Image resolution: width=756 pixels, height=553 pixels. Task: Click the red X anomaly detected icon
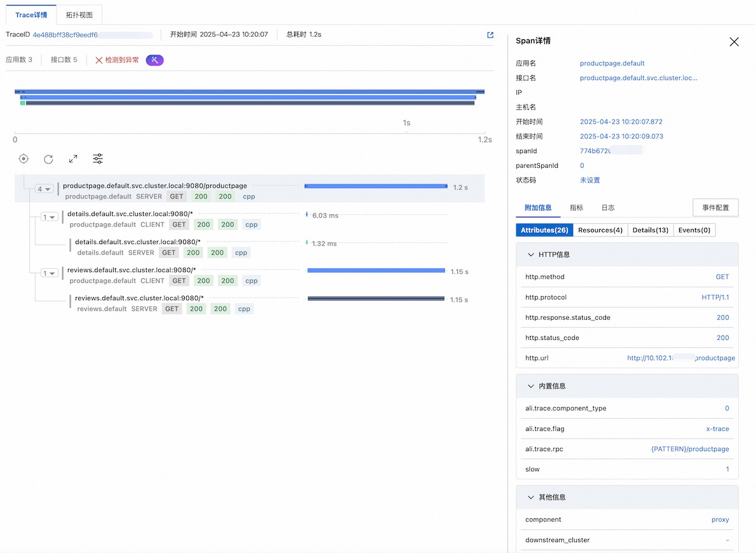click(x=99, y=60)
